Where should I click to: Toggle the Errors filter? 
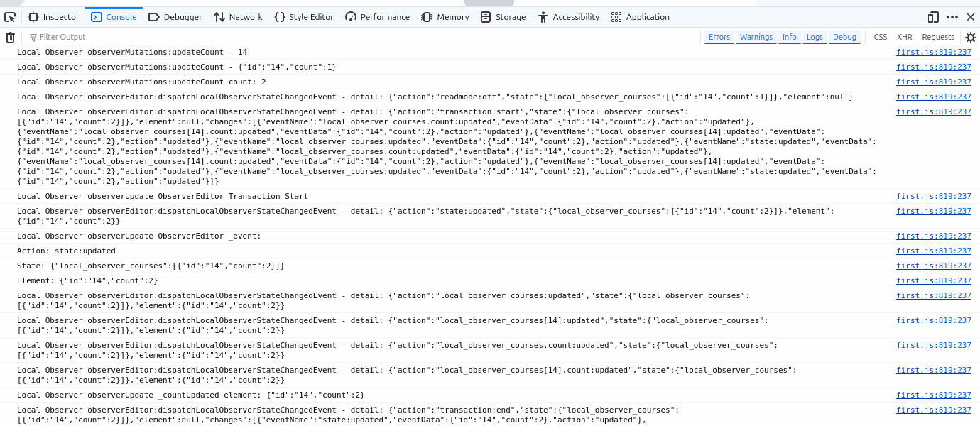coord(719,37)
